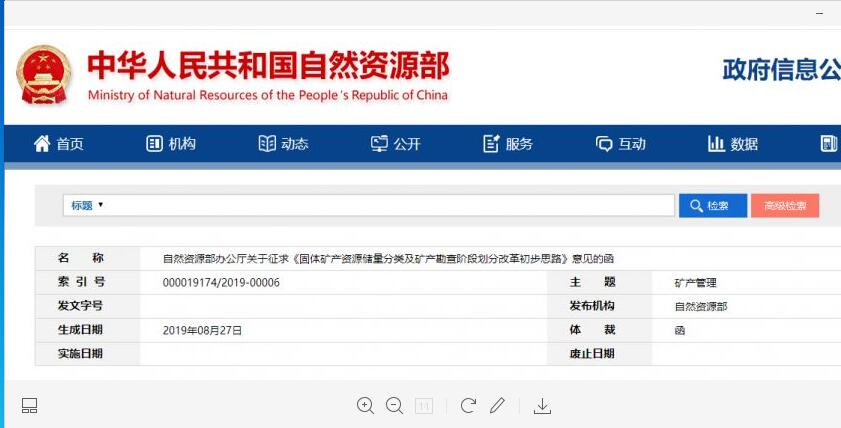Click the 生成日期 row label
Screen dimensions: 841x428
click(x=80, y=330)
